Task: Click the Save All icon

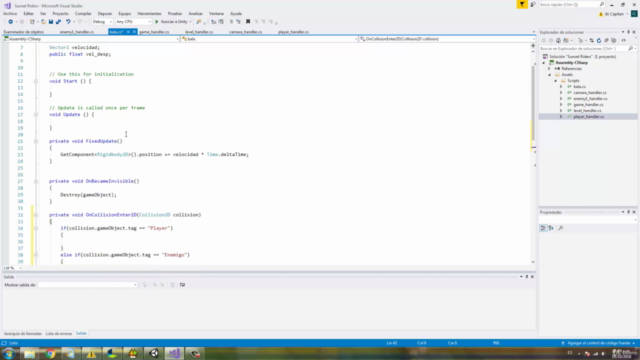Action: pyautogui.click(x=58, y=22)
